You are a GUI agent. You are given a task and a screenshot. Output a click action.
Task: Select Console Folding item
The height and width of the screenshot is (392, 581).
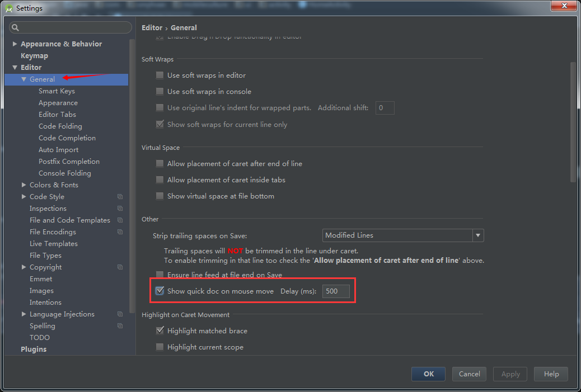(65, 173)
